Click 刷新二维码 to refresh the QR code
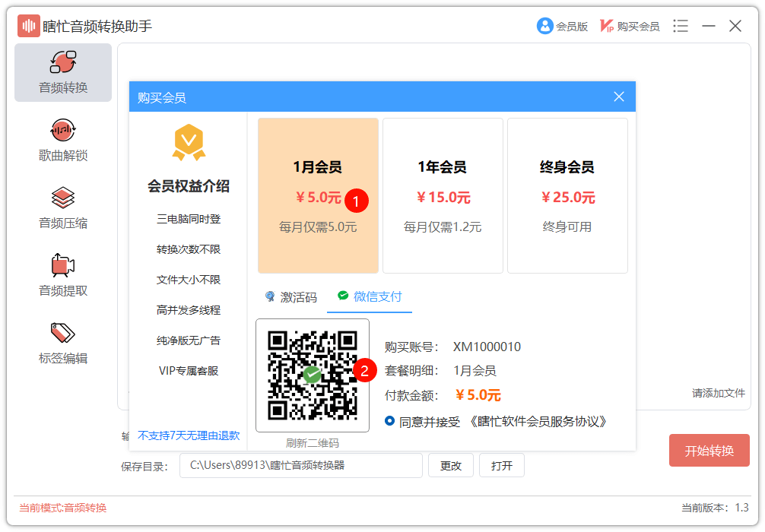765x532 pixels. point(313,443)
